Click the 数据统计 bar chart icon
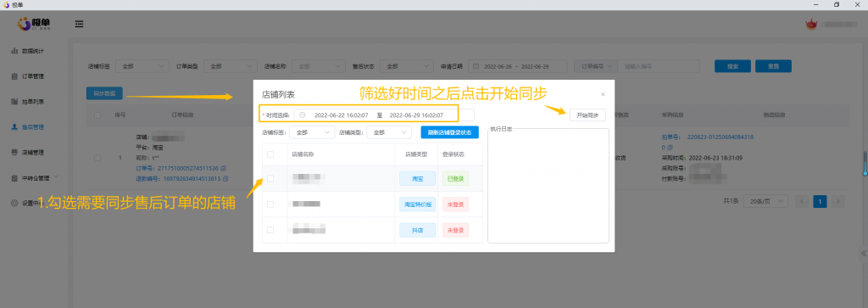 click(14, 51)
